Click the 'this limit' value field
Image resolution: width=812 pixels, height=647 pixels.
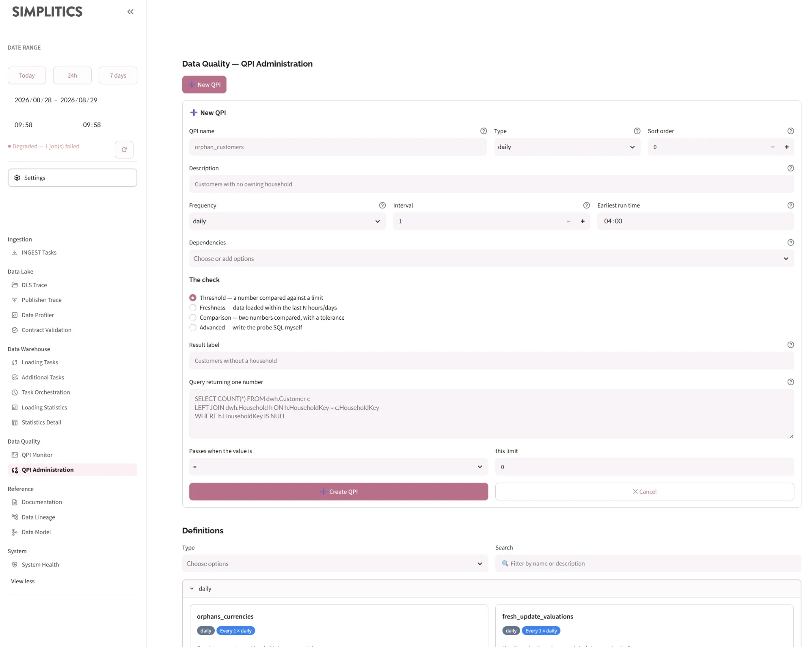(644, 467)
